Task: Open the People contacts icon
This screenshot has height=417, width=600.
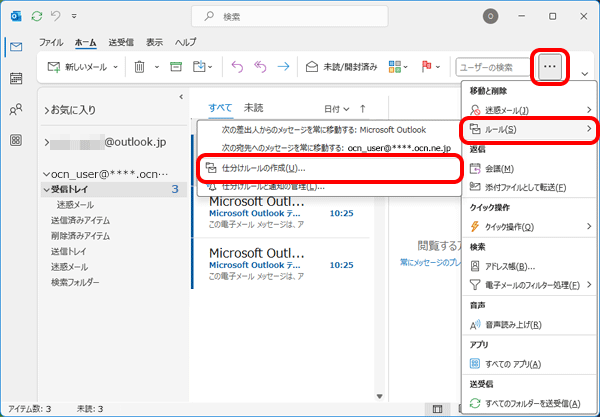Action: tap(16, 110)
